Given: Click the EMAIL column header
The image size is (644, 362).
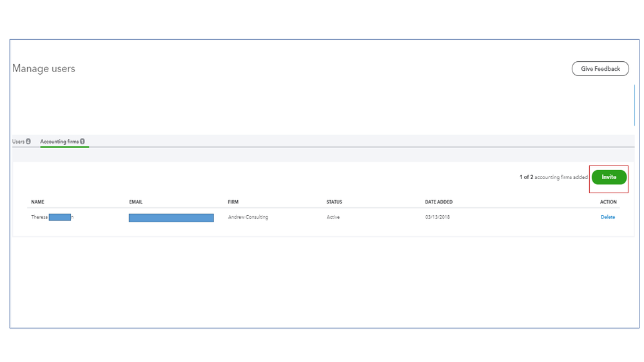Looking at the screenshot, I should 135,202.
